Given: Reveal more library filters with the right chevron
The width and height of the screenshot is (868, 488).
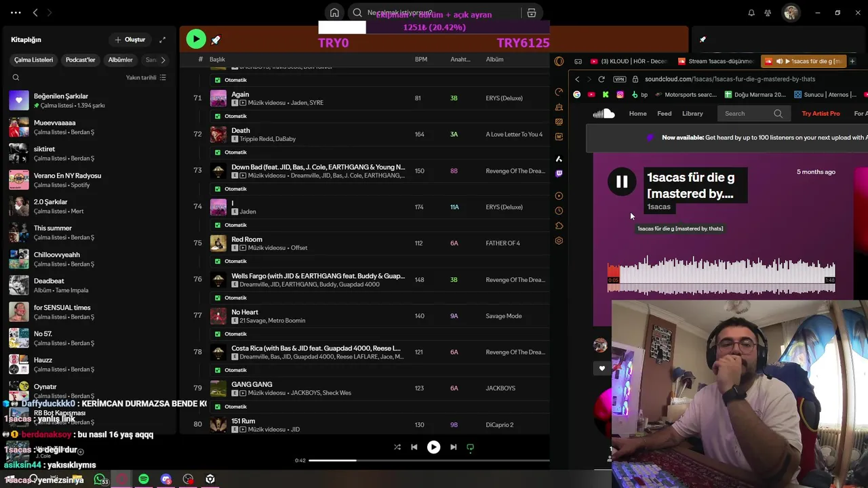Looking at the screenshot, I should (x=163, y=60).
